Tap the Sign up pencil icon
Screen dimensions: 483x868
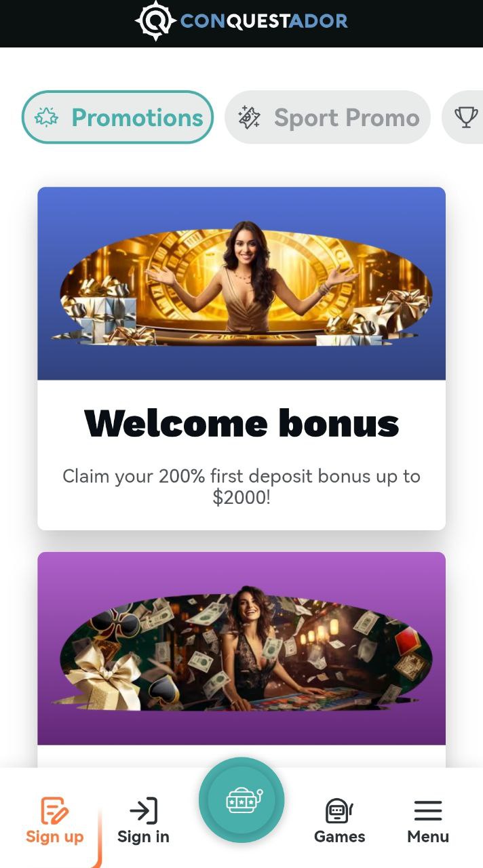point(54,810)
